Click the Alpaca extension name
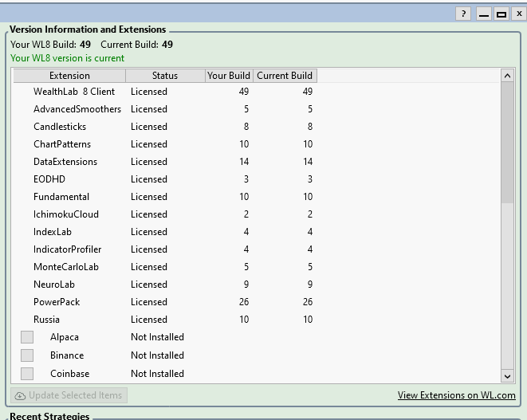The width and height of the screenshot is (527, 420). [x=65, y=337]
